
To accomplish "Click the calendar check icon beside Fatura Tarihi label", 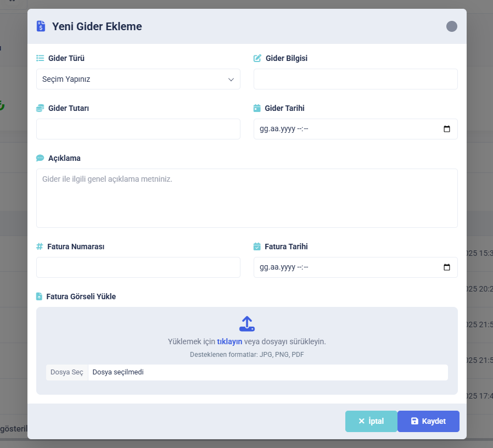I will [257, 247].
